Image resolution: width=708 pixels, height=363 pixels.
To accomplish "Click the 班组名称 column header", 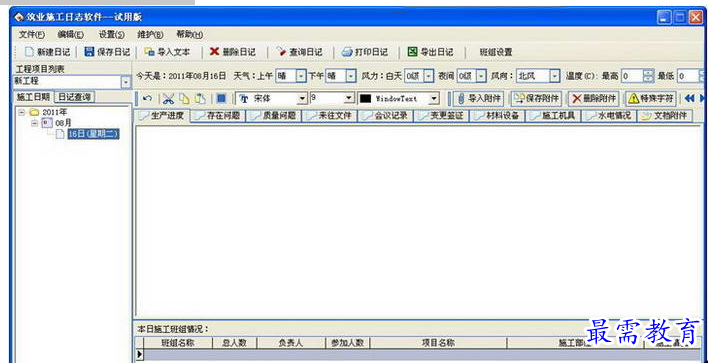I will point(178,343).
